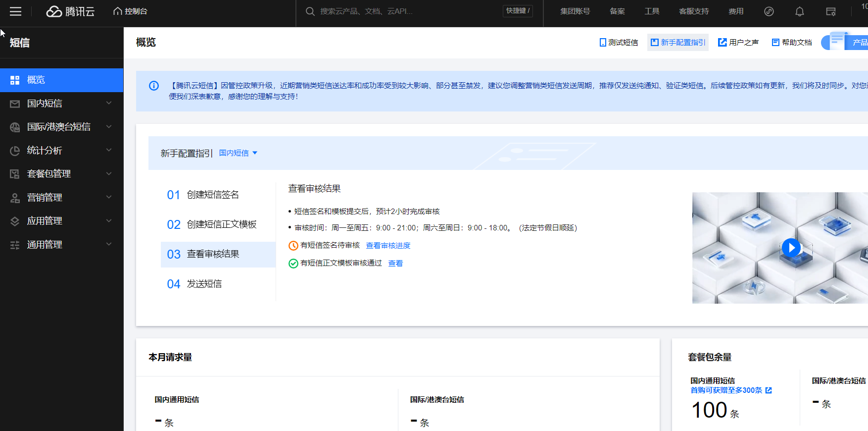
Task: Click 测试短信 link
Action: coord(619,43)
